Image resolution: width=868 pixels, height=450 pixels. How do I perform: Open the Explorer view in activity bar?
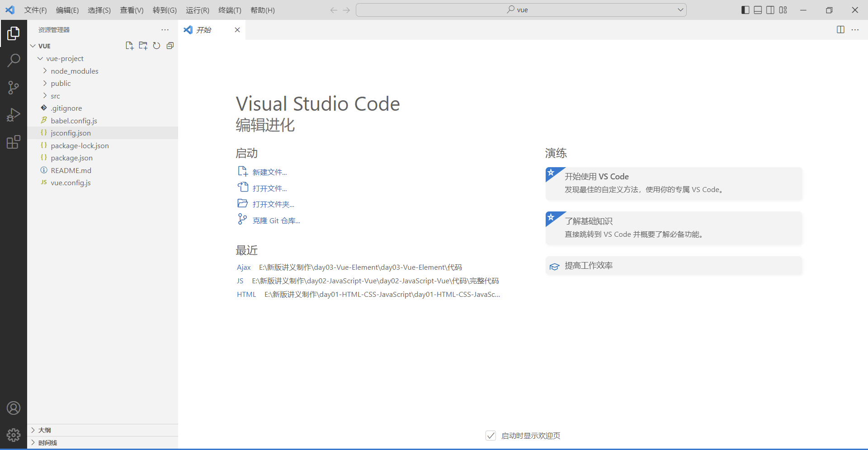click(x=14, y=33)
